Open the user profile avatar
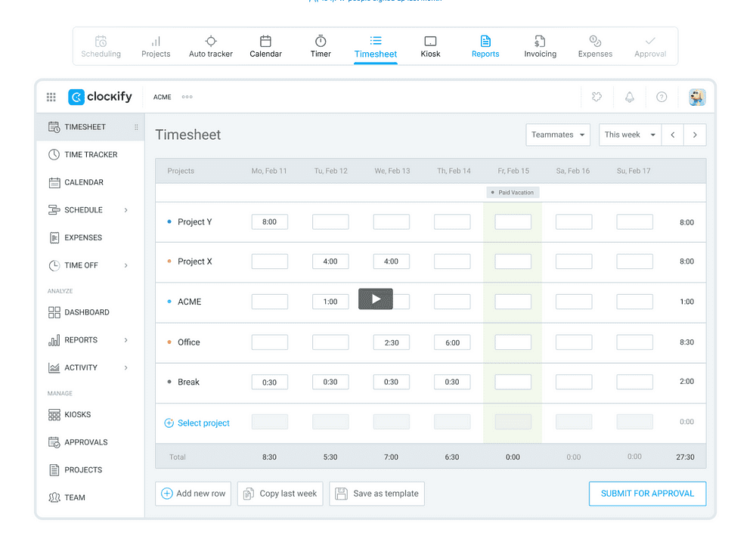Screen dimensions: 756x542 tap(697, 98)
